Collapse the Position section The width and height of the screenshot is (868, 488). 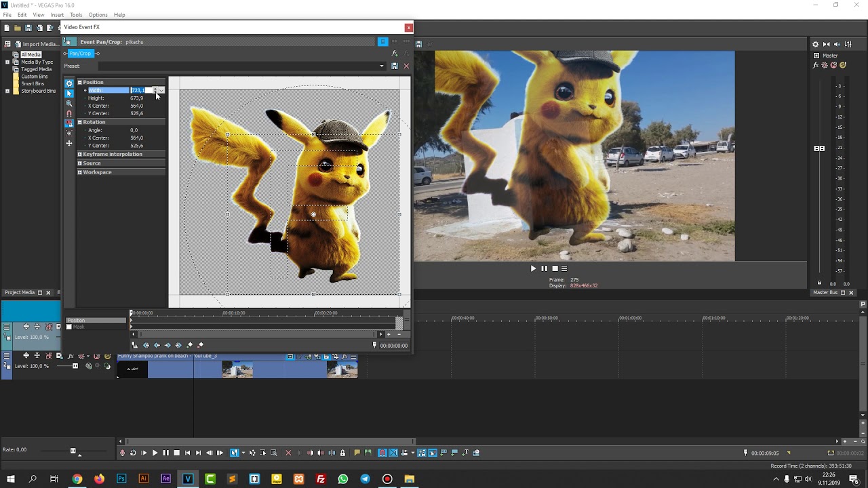tap(79, 83)
